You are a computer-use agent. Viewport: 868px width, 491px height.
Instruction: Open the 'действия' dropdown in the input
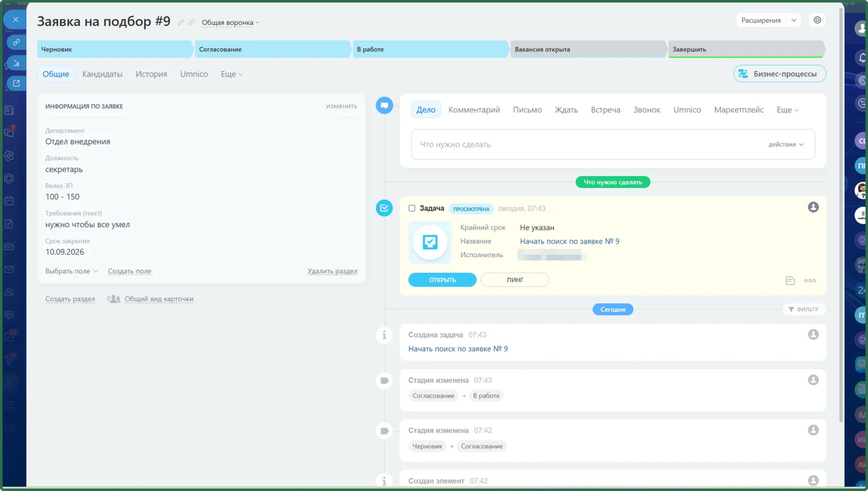coord(786,145)
